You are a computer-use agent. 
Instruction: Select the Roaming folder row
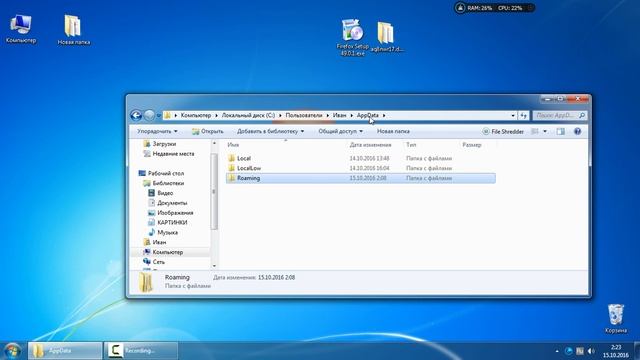[x=360, y=178]
